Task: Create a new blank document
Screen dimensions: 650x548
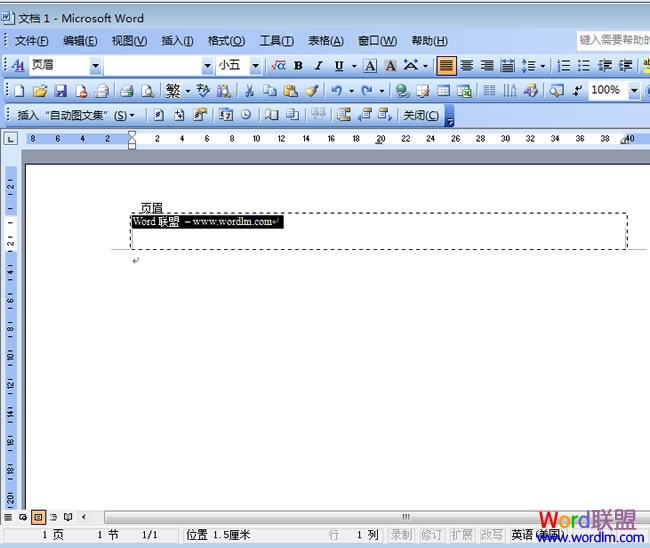Action: tap(19, 90)
